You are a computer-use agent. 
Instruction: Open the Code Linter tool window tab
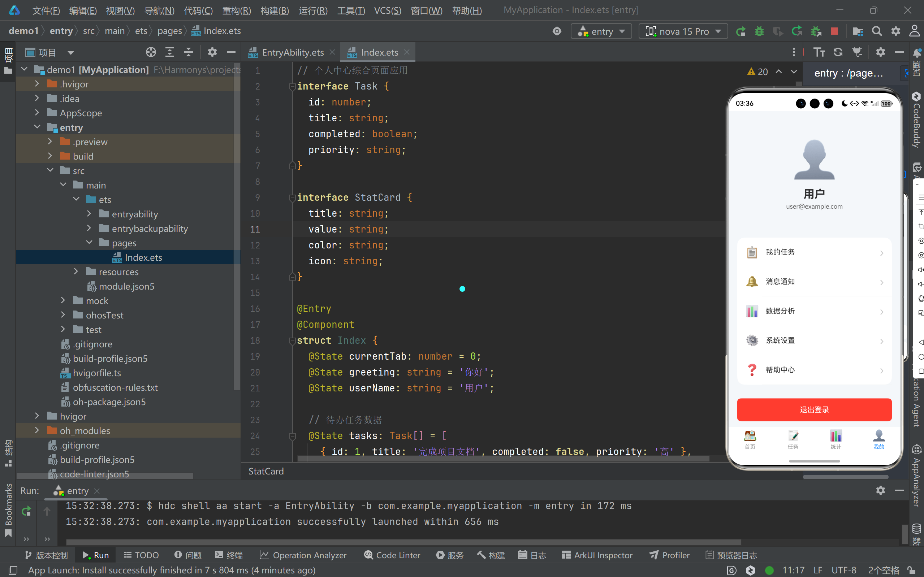pyautogui.click(x=392, y=555)
